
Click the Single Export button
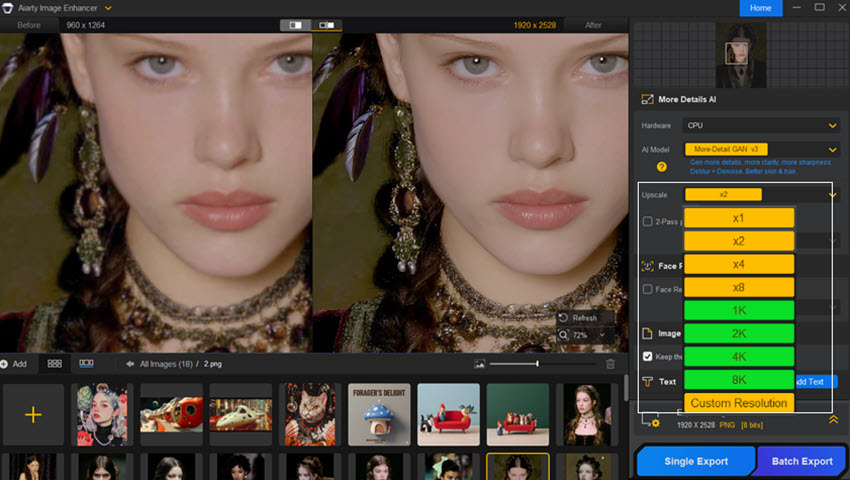pyautogui.click(x=695, y=461)
